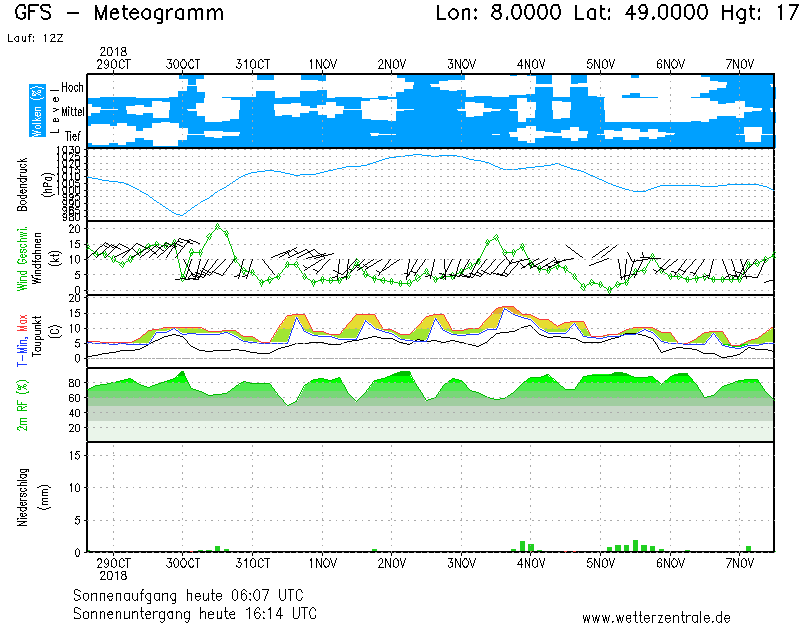Click the bottom '4NOV' axis label
The width and height of the screenshot is (800, 625).
(x=531, y=563)
